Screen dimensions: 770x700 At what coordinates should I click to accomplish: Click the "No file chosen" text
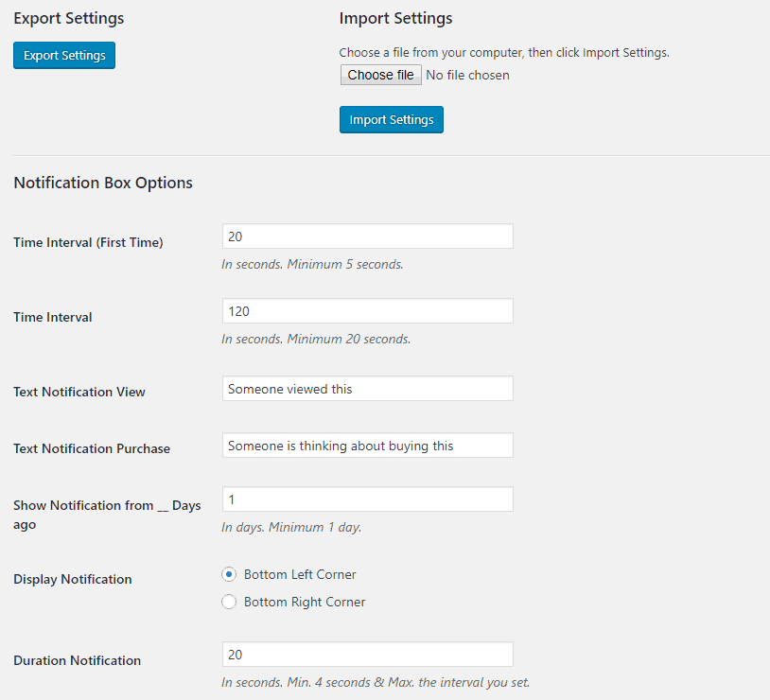[x=467, y=75]
